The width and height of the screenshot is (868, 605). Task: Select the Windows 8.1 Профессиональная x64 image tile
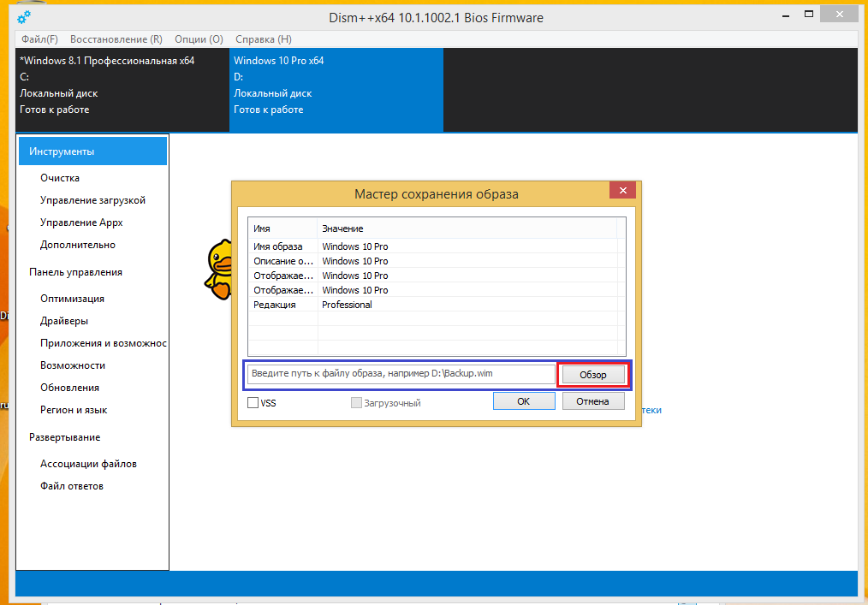(x=122, y=90)
